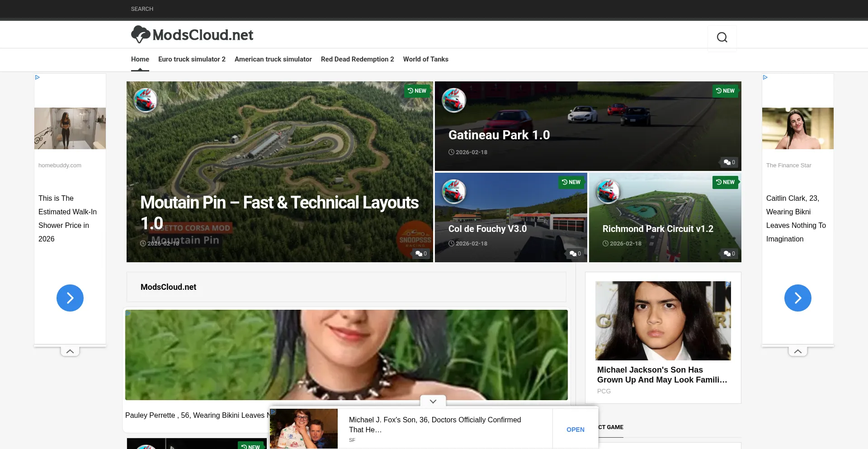
Task: Click AdChoices icon on right sidebar ad
Action: click(x=765, y=77)
